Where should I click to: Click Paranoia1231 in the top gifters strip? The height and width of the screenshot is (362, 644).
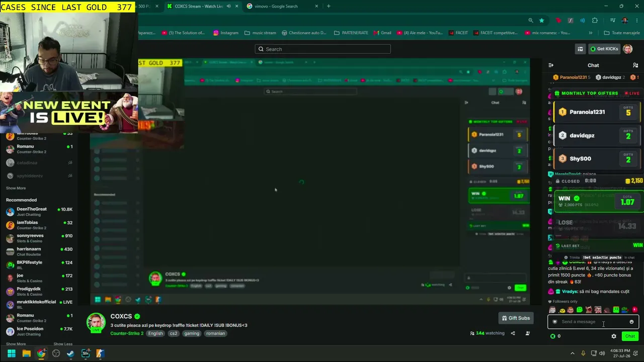pyautogui.click(x=571, y=77)
